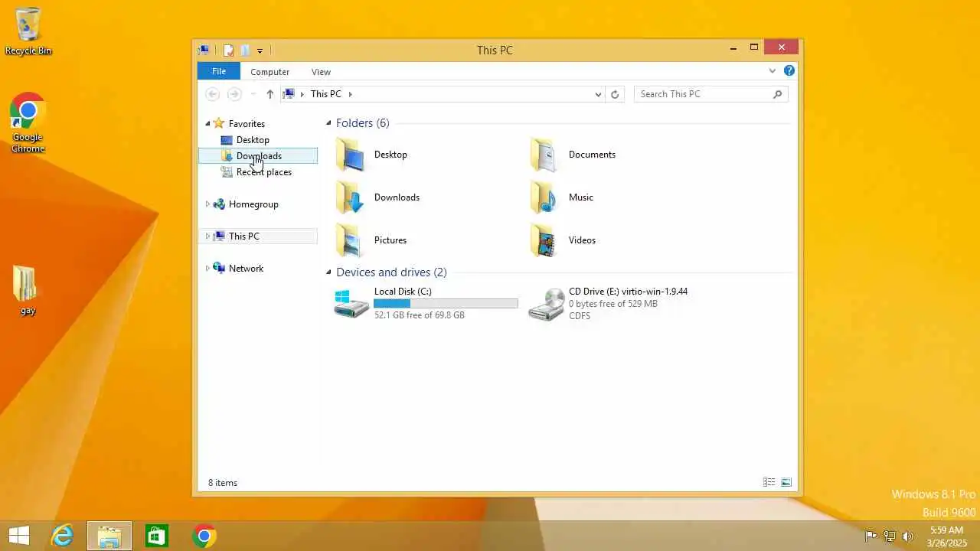Expand the Homegroup tree node

point(207,204)
